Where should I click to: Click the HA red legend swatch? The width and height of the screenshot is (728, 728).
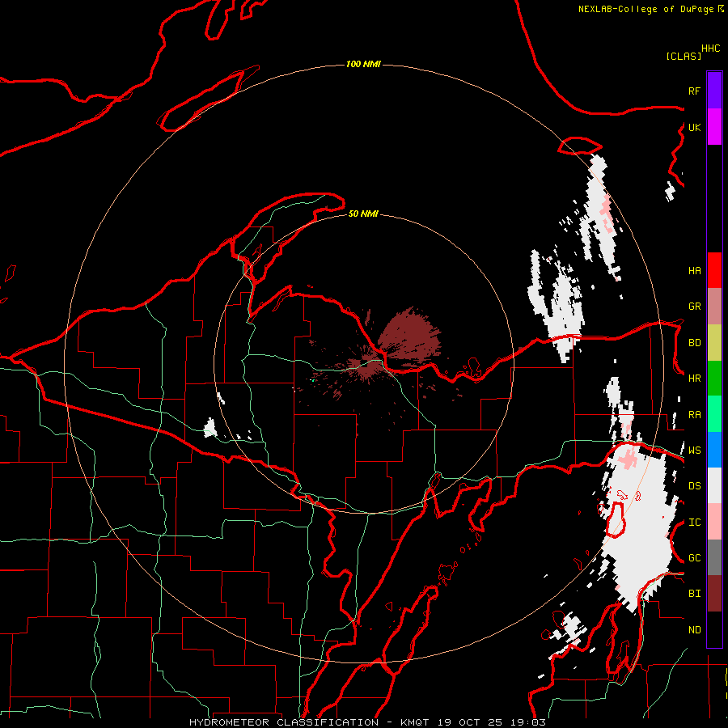[x=714, y=270]
